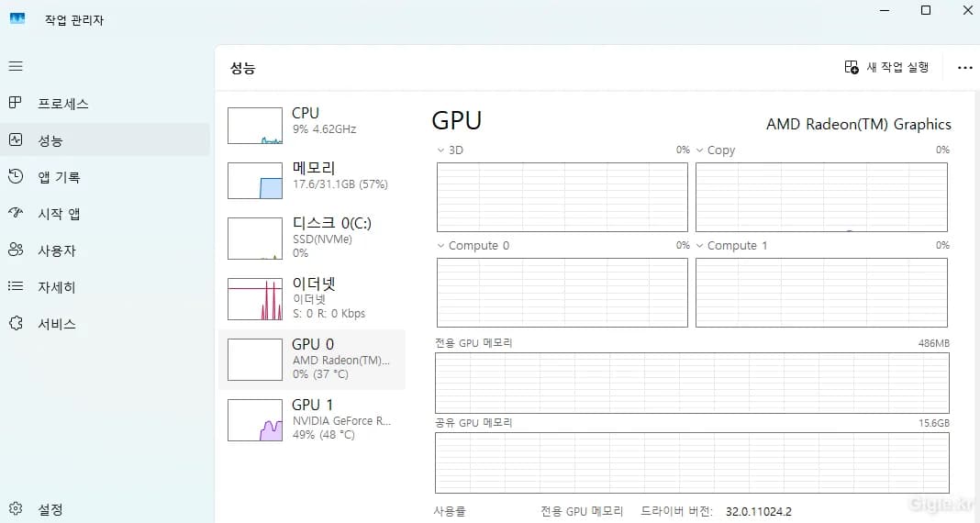The height and width of the screenshot is (523, 980).
Task: Open 시작 앱 startup icon
Action: point(16,213)
